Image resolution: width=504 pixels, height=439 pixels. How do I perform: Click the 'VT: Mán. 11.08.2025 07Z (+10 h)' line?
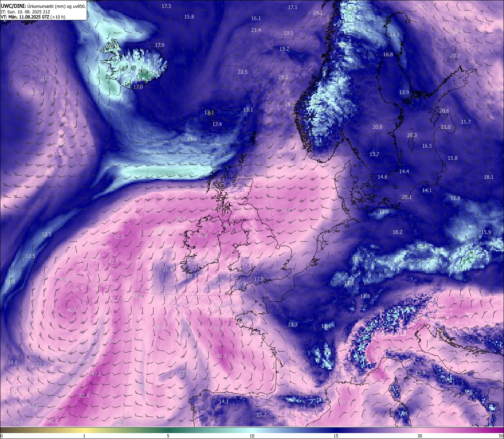(33, 17)
